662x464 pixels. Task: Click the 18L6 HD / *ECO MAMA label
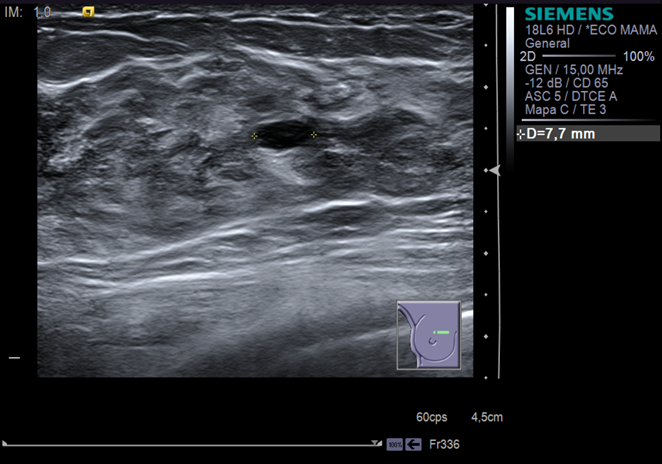point(591,30)
